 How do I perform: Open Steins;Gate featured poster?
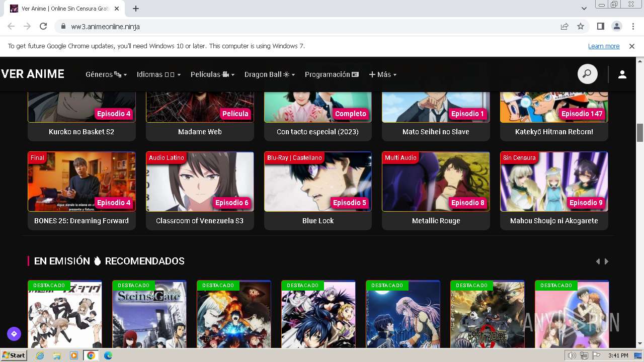tap(149, 314)
